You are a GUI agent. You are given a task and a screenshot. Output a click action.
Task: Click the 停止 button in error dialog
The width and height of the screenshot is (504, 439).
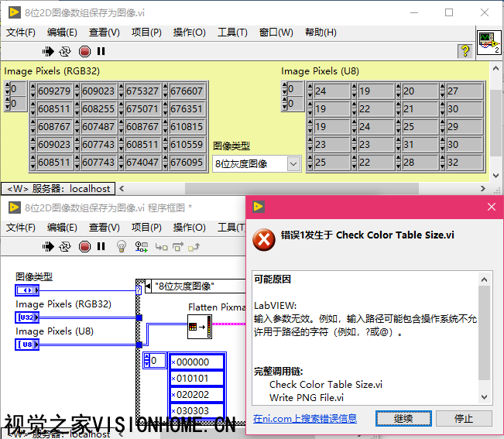tap(463, 418)
